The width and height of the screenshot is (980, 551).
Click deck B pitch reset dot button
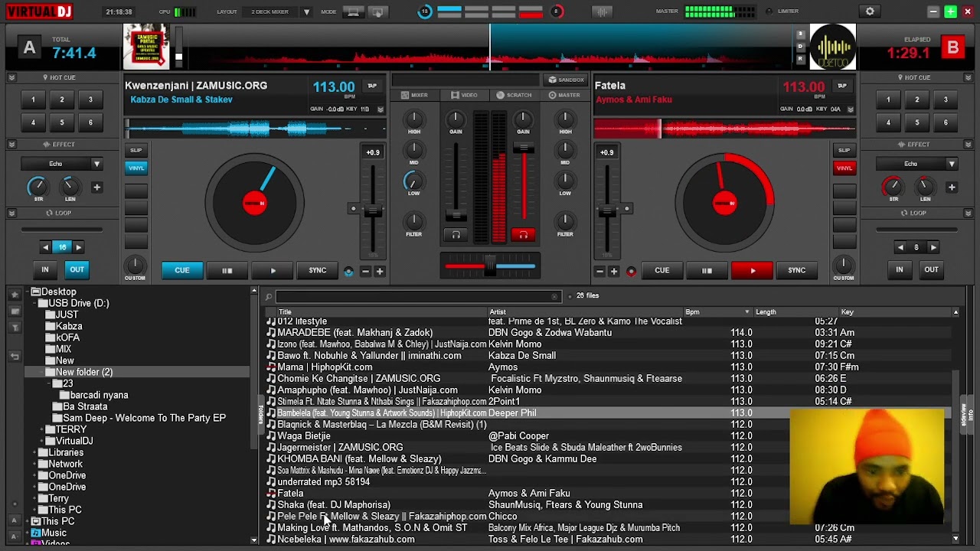click(627, 208)
